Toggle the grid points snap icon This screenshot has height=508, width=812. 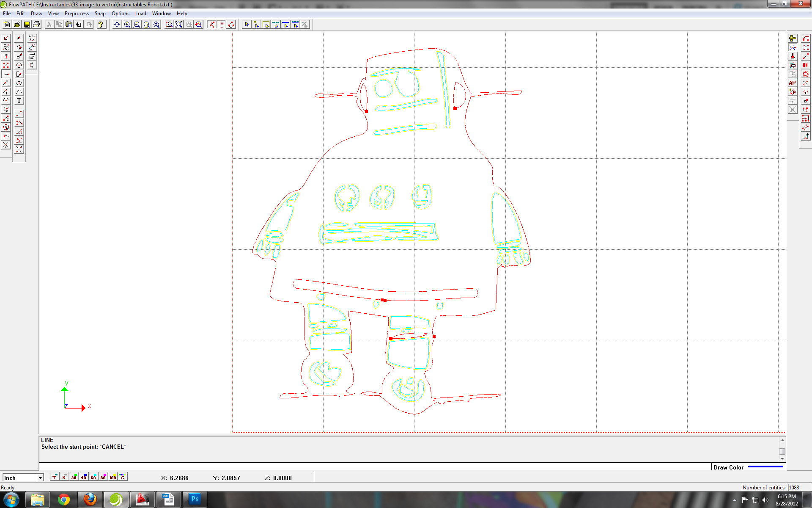6,56
